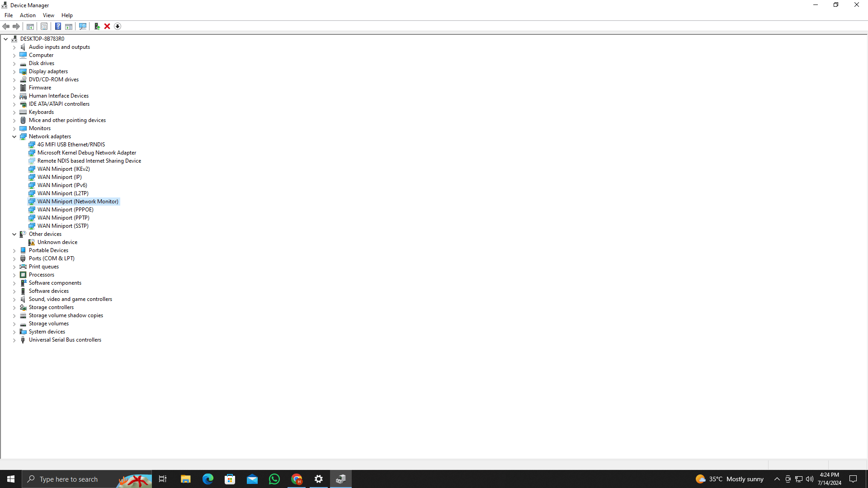868x488 pixels.
Task: Expand the Sound, video and game controllers node
Action: [14, 299]
